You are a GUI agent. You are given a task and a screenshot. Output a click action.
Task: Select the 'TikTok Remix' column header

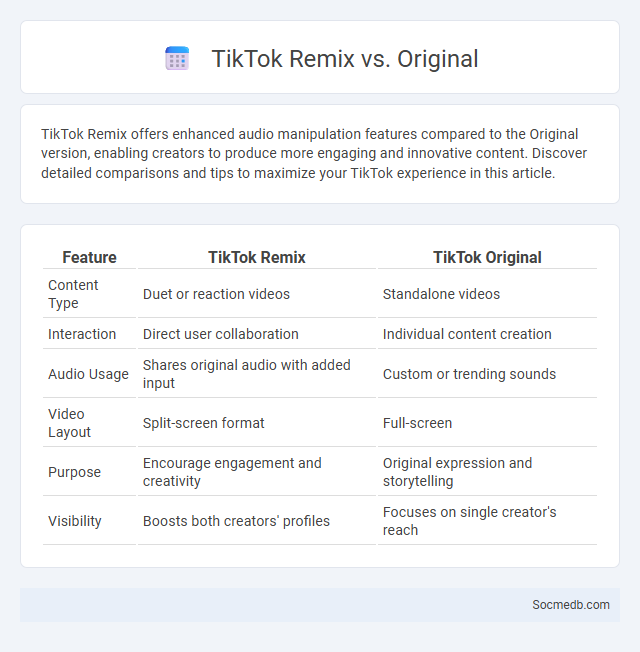point(257,257)
